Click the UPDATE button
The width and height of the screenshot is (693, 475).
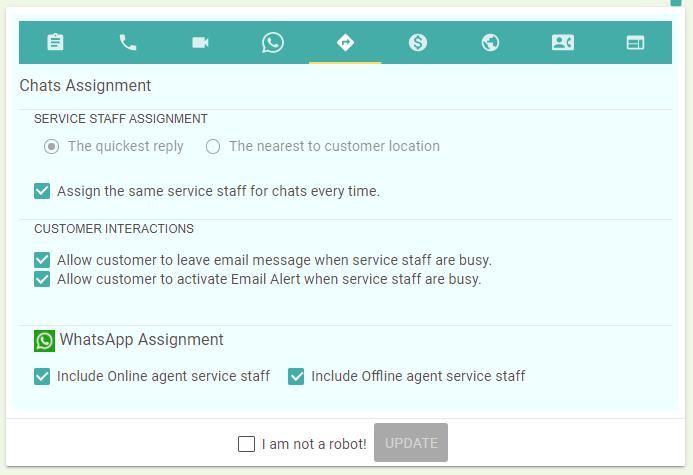[411, 442]
